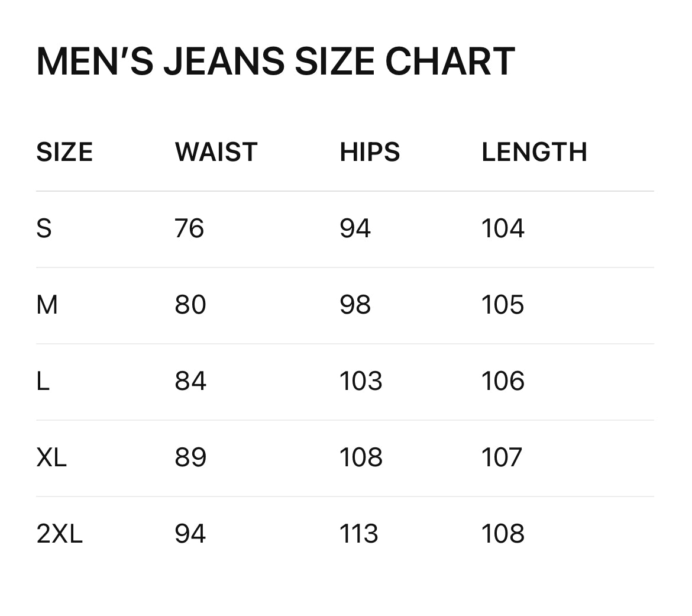Click the Men's Jeans Size Chart title
692x616 pixels.
click(x=276, y=62)
